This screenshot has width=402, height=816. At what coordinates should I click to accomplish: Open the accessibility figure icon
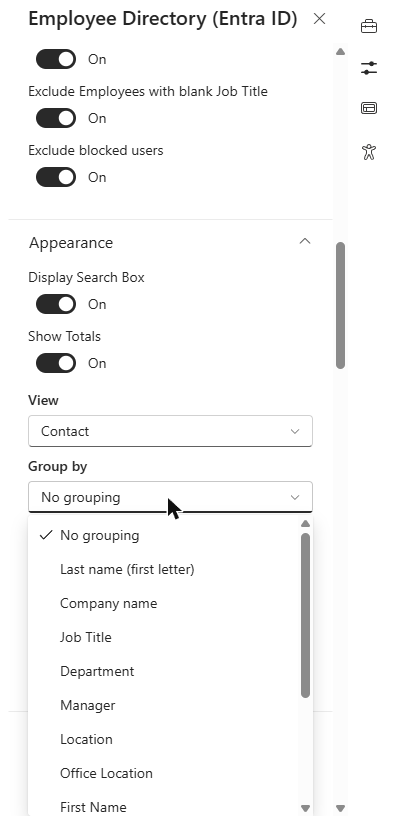pyautogui.click(x=369, y=151)
